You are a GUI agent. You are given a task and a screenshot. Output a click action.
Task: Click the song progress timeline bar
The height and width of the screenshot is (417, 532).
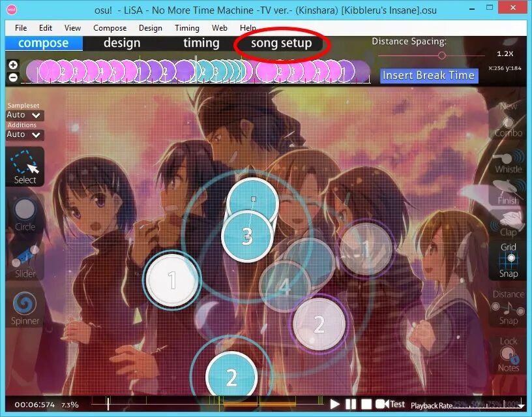click(x=207, y=404)
